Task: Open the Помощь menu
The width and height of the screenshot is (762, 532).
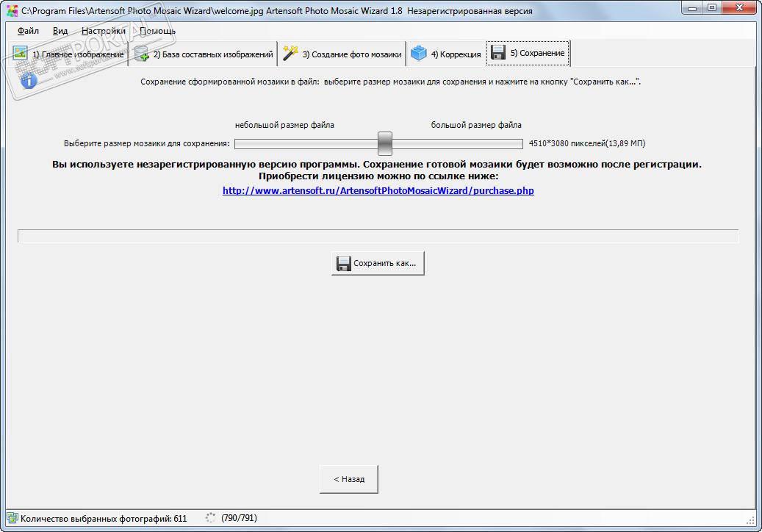Action: 157,31
